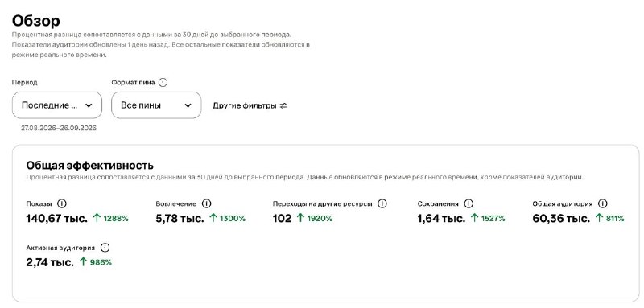Expand the Период dropdown showing Последние
Viewport: 644px width, 308px height.
pos(56,105)
